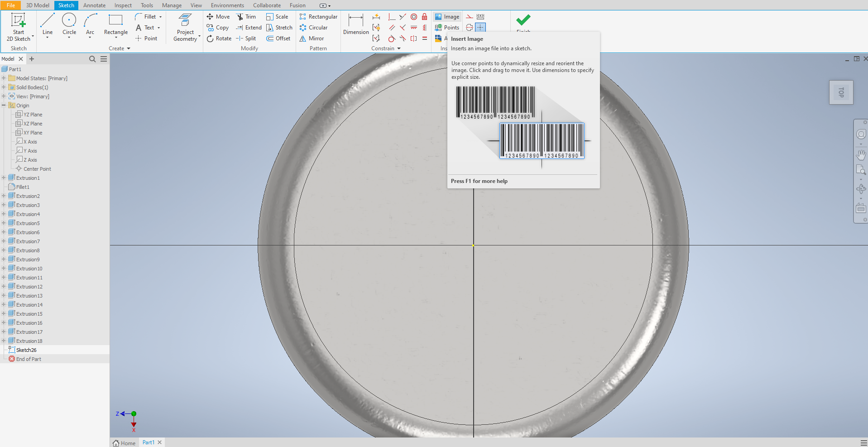The height and width of the screenshot is (447, 868).
Task: Open the Text tool dropdown arrow
Action: click(159, 28)
